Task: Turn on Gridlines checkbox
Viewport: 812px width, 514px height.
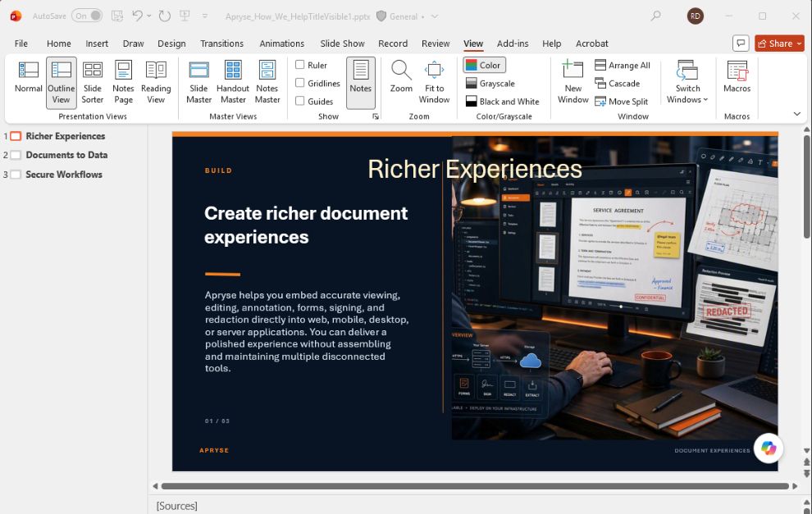Action: pyautogui.click(x=300, y=83)
